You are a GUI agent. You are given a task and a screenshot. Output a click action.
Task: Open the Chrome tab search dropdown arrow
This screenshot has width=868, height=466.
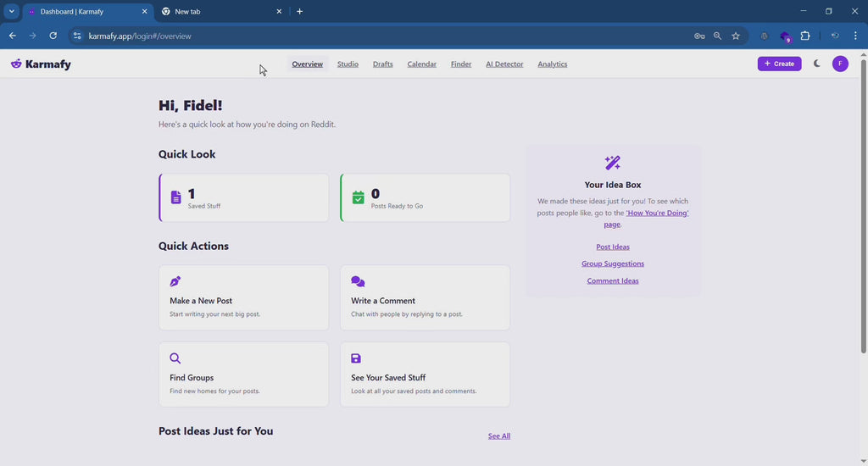[x=12, y=12]
